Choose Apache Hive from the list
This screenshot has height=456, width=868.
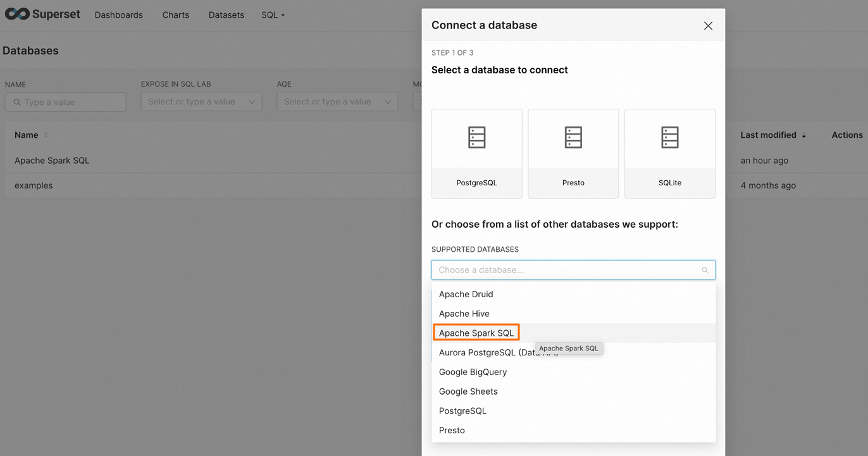(x=464, y=314)
